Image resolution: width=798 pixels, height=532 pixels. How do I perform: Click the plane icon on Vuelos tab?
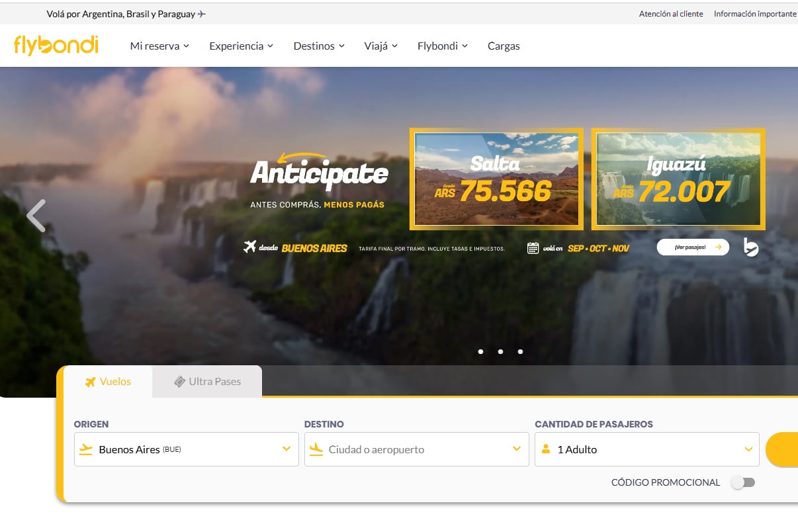(91, 382)
